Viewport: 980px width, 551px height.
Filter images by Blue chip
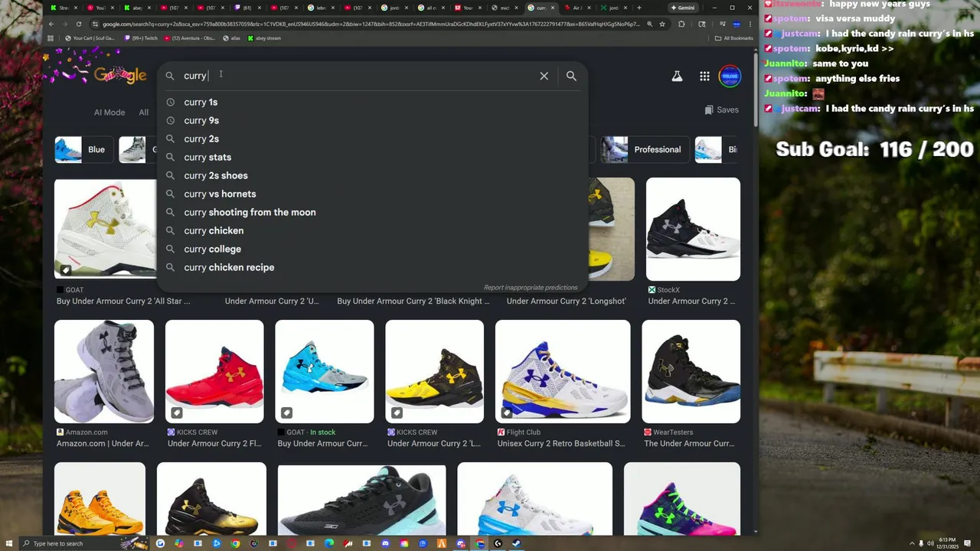tap(84, 149)
